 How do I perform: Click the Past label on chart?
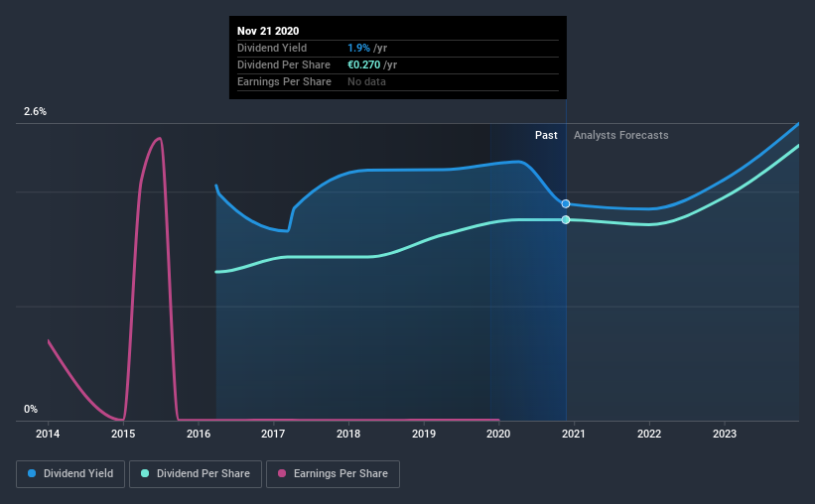point(546,135)
